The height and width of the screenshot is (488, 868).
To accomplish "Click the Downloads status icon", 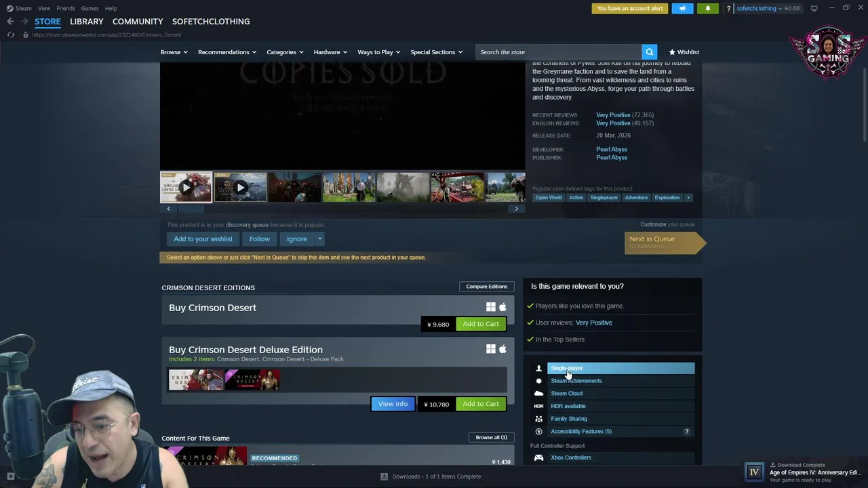I will pyautogui.click(x=384, y=476).
